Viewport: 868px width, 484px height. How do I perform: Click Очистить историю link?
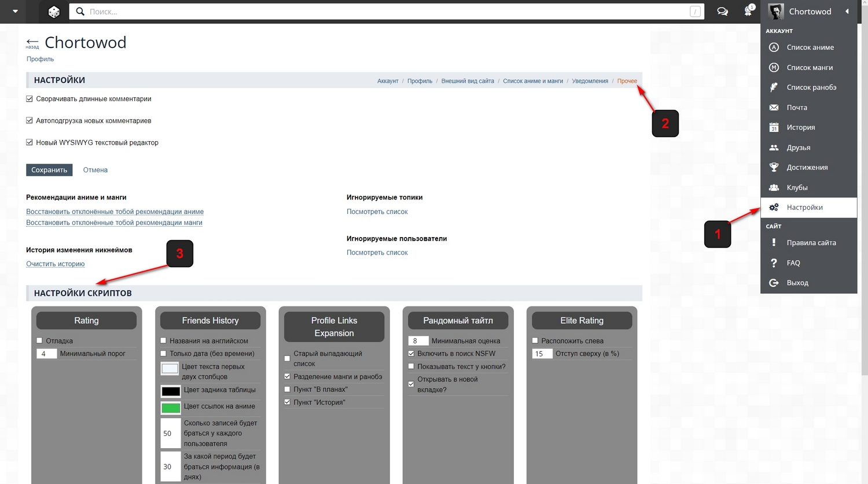pyautogui.click(x=55, y=264)
